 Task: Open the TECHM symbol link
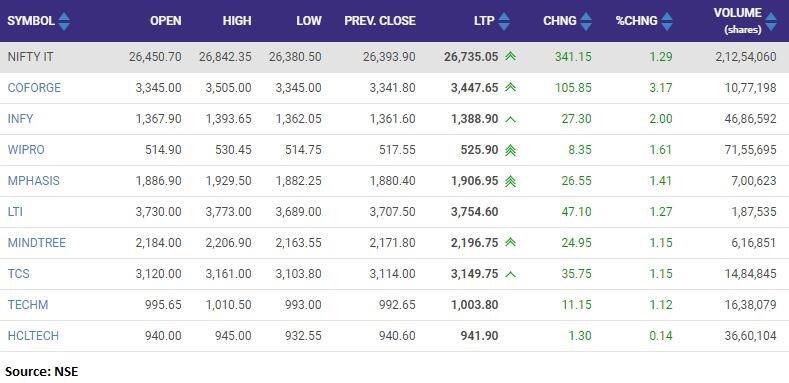coord(28,305)
